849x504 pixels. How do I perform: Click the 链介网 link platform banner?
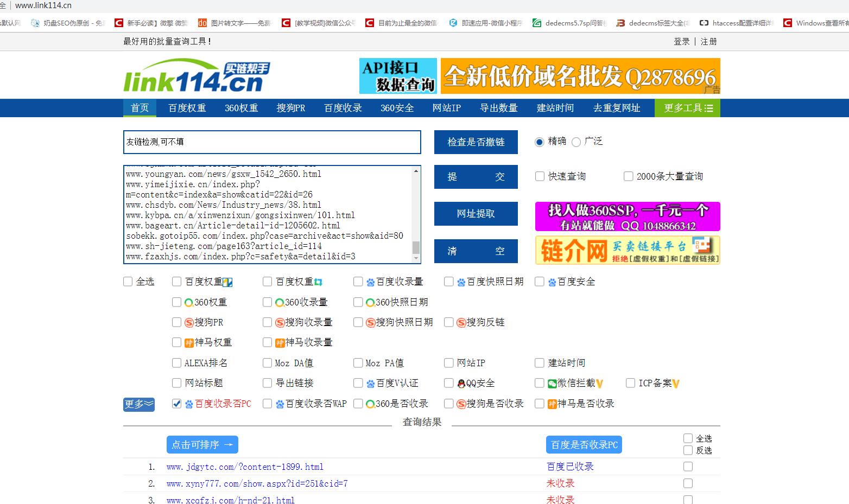click(x=628, y=250)
